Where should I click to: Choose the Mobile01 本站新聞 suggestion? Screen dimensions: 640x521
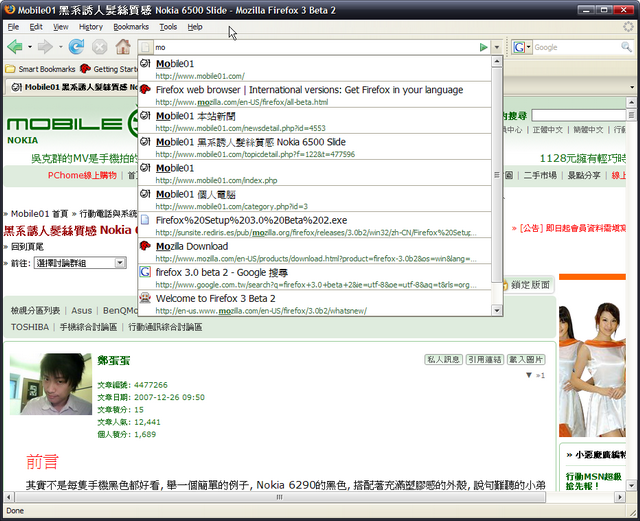(315, 121)
